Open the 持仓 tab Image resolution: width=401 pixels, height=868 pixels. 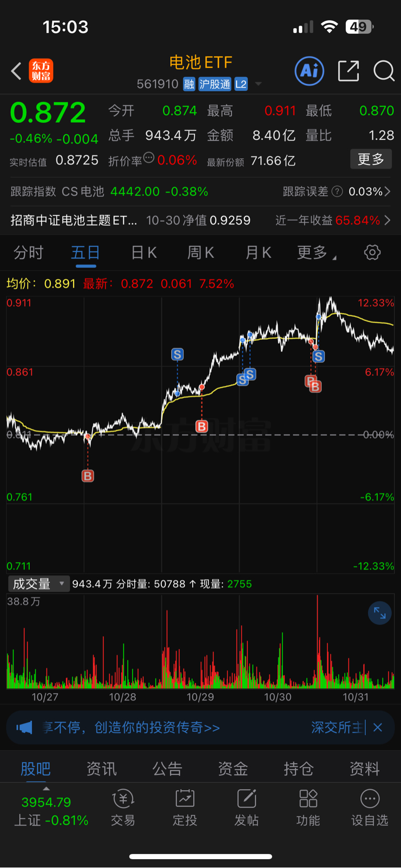(x=299, y=768)
